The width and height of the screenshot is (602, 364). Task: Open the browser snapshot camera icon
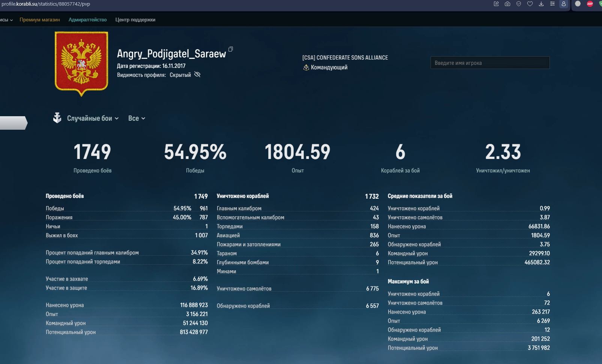[507, 4]
